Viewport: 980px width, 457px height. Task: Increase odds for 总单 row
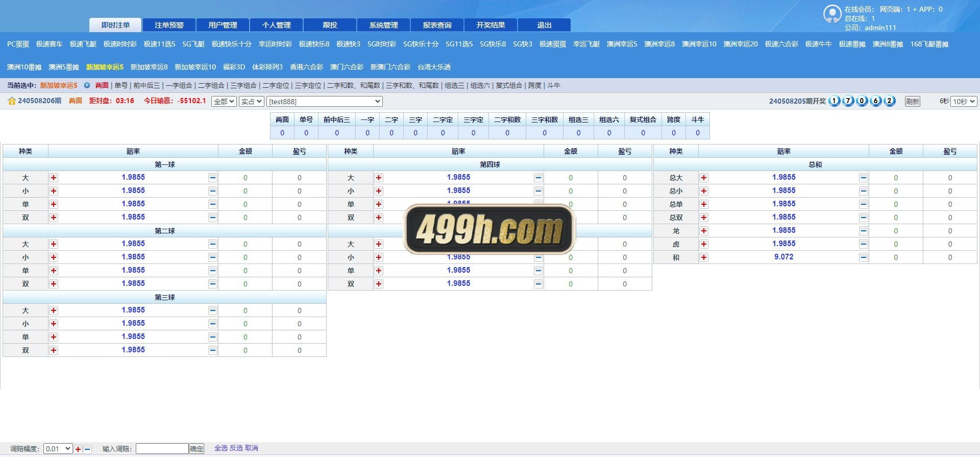coord(704,204)
